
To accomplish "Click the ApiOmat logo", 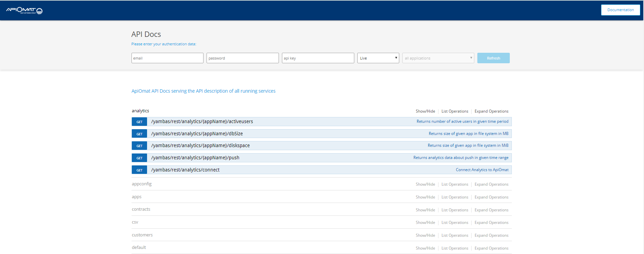I will click(x=24, y=10).
